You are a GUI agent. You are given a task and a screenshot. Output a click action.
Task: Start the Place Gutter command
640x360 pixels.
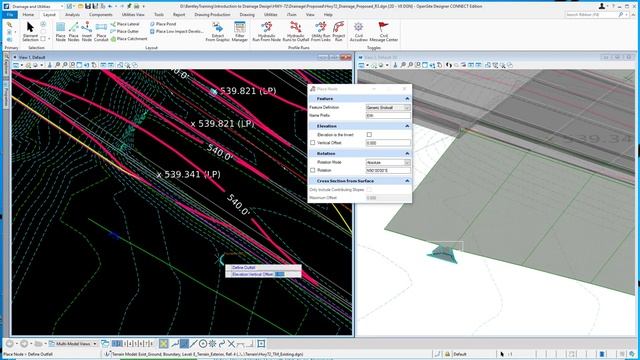point(124,31)
